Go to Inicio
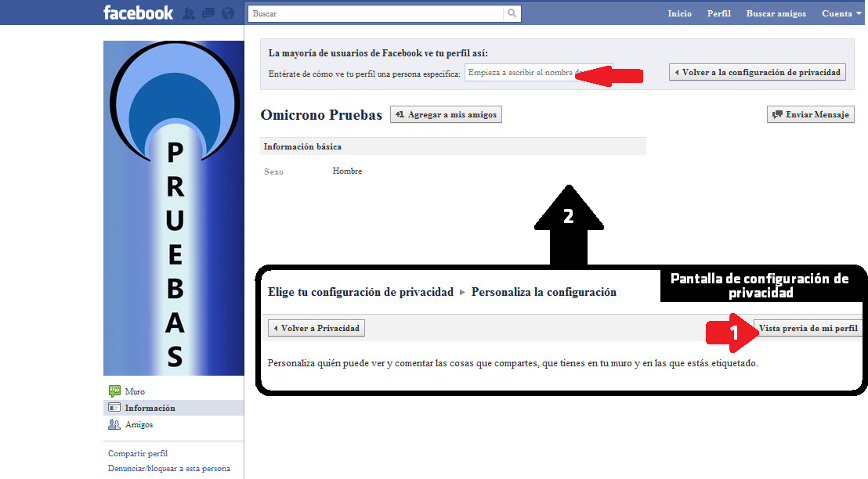Screen dimensions: 868x479 pos(679,13)
